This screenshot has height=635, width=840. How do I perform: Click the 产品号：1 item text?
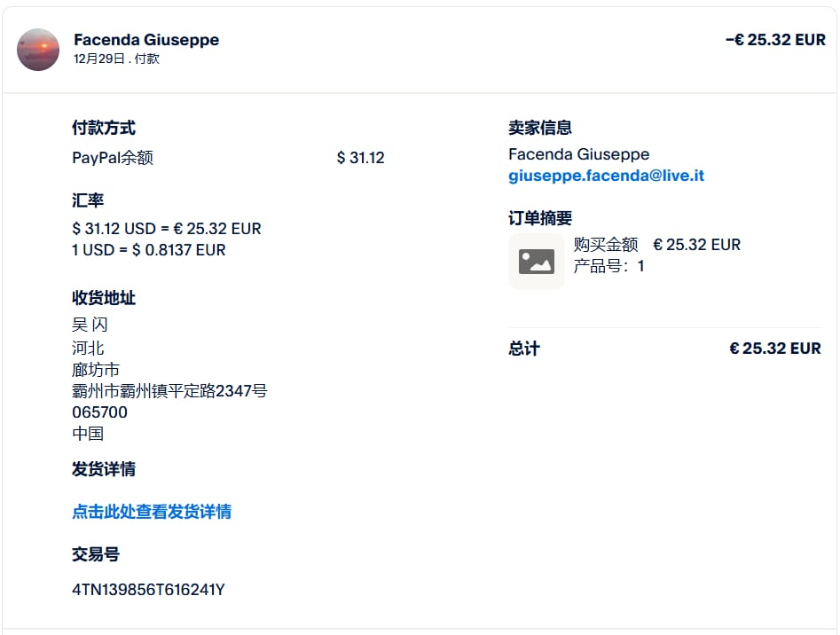point(608,266)
